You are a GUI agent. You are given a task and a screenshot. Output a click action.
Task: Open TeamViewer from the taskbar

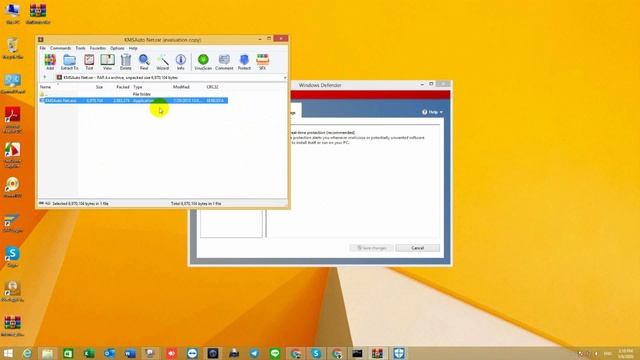pos(192,353)
